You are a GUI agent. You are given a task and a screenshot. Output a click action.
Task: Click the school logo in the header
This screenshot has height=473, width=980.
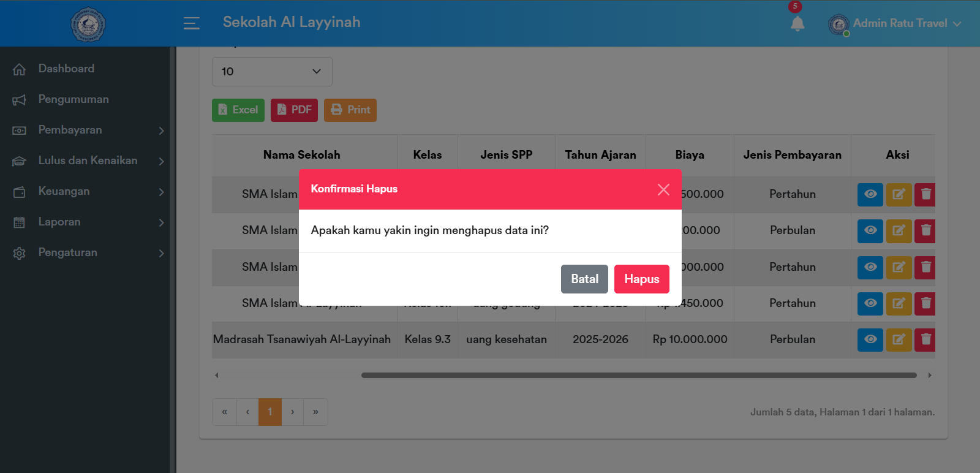point(88,25)
